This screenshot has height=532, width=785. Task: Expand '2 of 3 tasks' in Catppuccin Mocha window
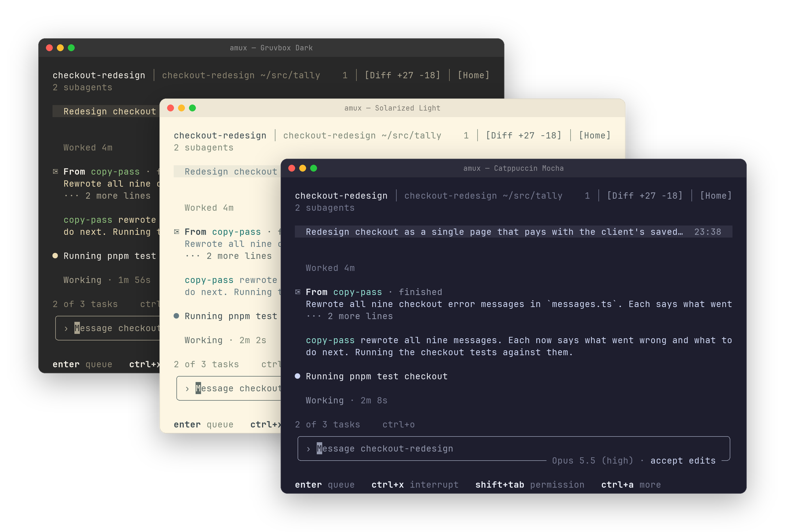coord(327,425)
